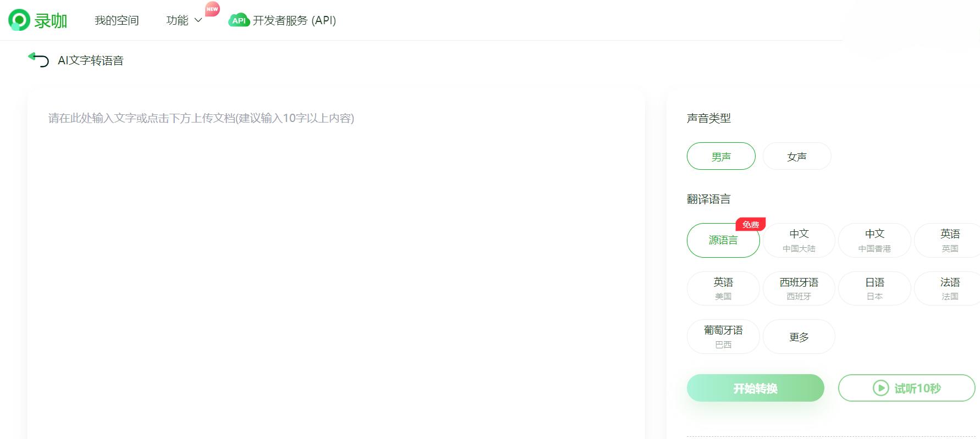Select 日语 日本 language option
The image size is (980, 439).
[x=874, y=288]
